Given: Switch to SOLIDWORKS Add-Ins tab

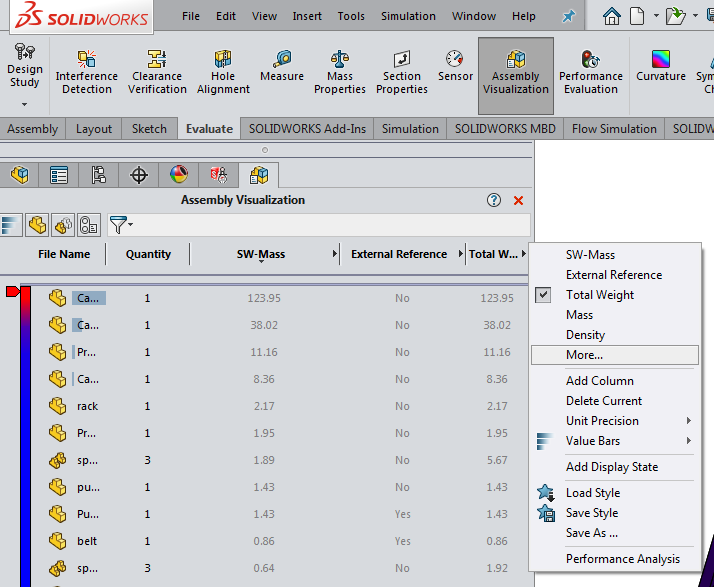Looking at the screenshot, I should [307, 129].
